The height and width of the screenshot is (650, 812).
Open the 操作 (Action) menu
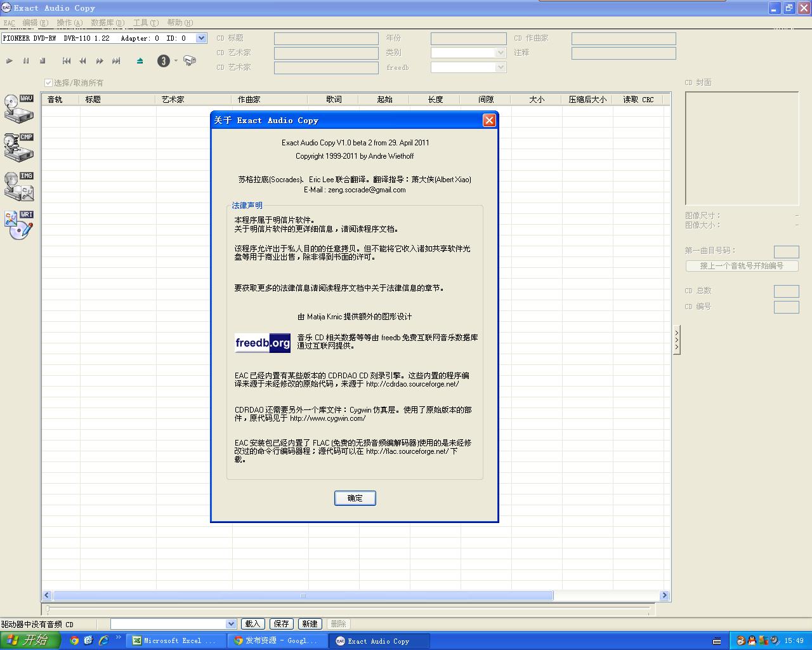click(x=69, y=23)
